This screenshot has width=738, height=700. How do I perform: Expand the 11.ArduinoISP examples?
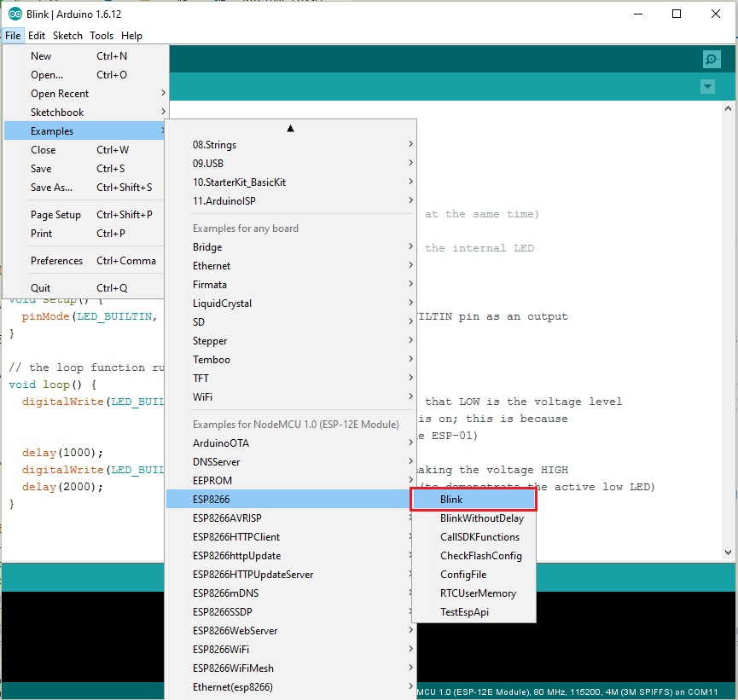click(x=291, y=201)
